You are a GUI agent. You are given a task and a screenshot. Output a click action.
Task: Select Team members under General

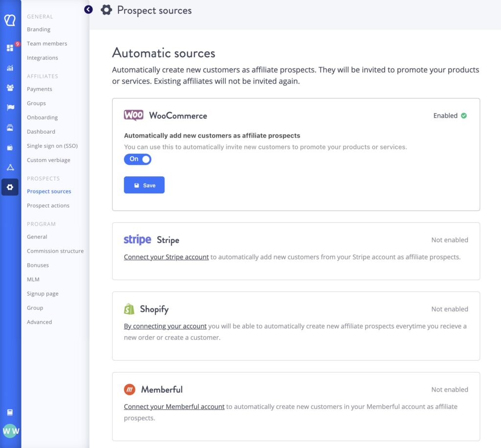point(47,43)
